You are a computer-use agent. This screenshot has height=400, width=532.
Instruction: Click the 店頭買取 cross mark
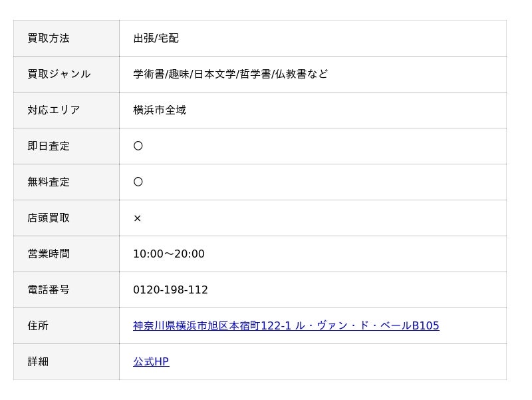pyautogui.click(x=138, y=218)
